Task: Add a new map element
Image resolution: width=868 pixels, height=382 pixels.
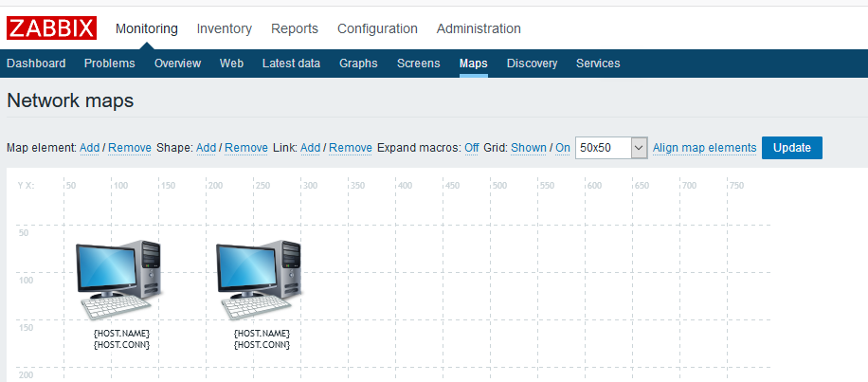Action: 90,148
